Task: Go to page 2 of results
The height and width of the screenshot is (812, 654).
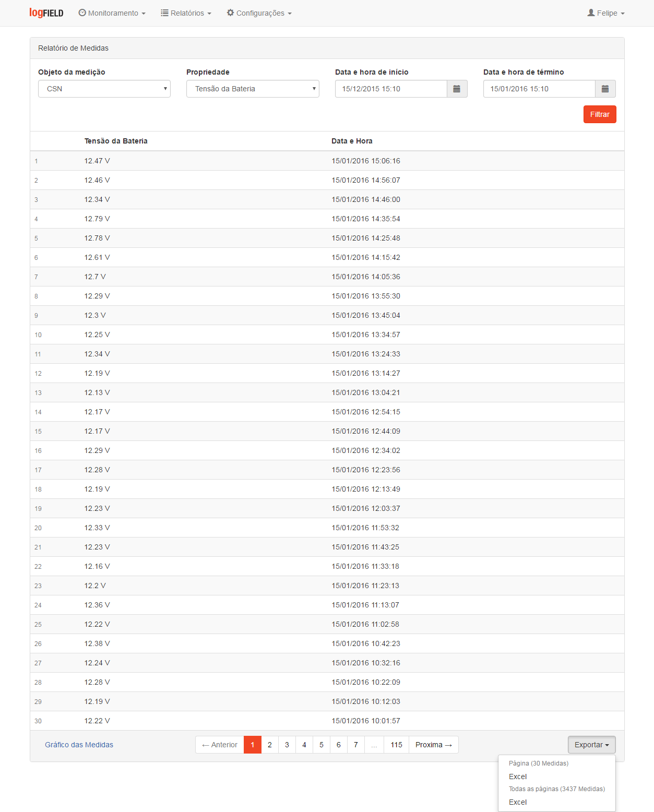Action: (x=270, y=745)
